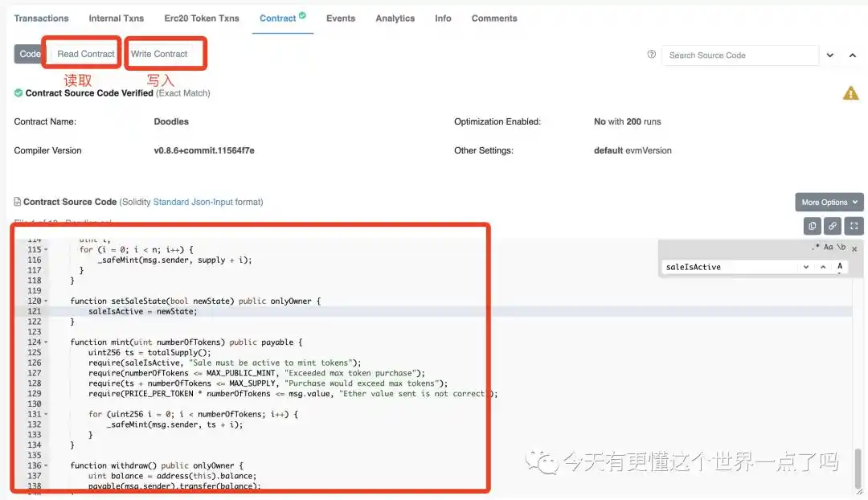Open the Standard Json-Input link
868x500 pixels.
[x=193, y=202]
